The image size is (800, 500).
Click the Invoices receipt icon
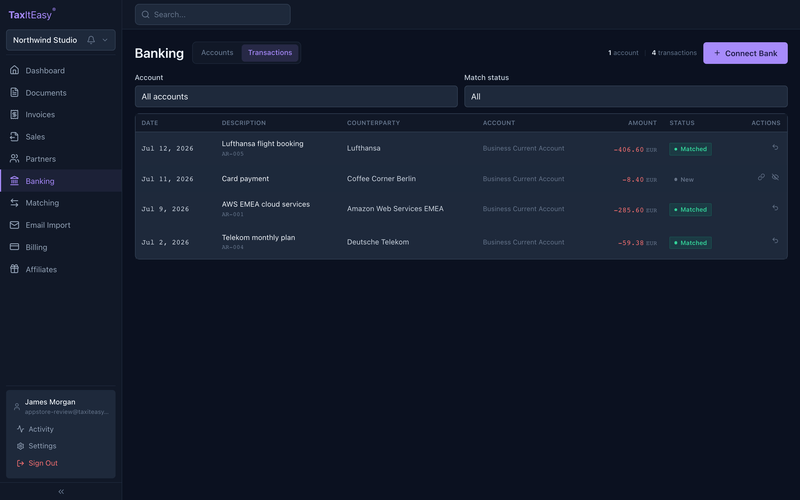coord(14,114)
